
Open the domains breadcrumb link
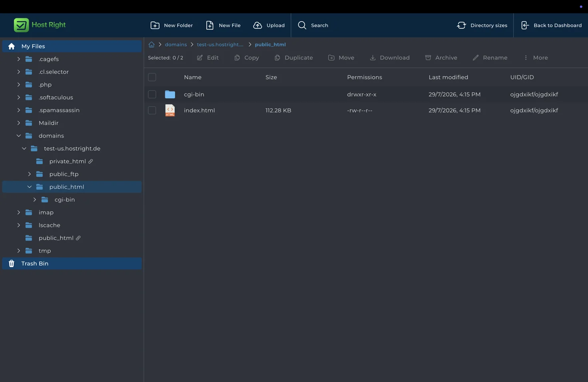pos(176,44)
